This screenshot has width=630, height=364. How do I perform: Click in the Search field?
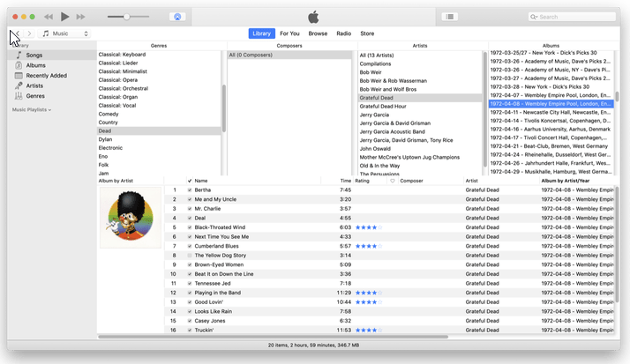[x=572, y=17]
